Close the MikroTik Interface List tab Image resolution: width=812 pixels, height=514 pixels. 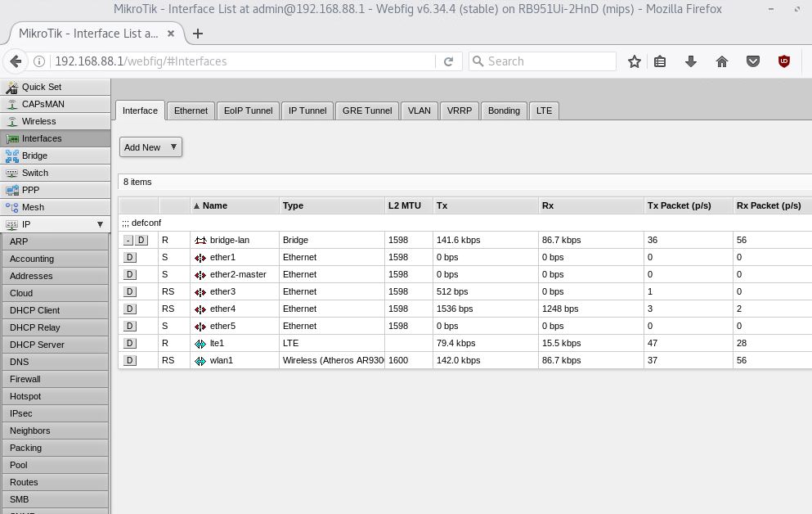[170, 34]
